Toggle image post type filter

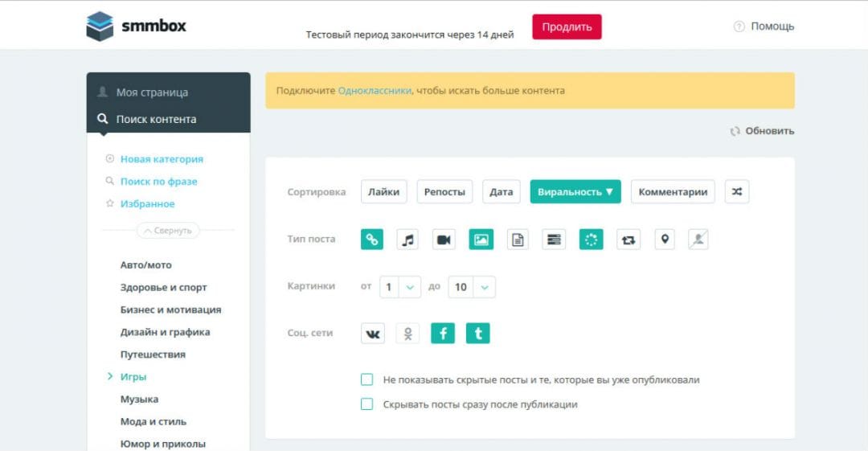[481, 240]
